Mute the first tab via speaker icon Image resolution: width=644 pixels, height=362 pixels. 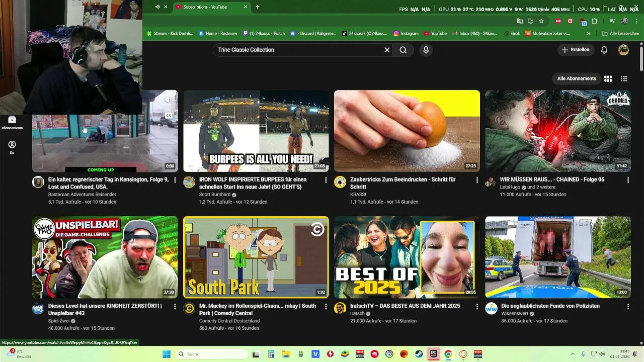(157, 7)
